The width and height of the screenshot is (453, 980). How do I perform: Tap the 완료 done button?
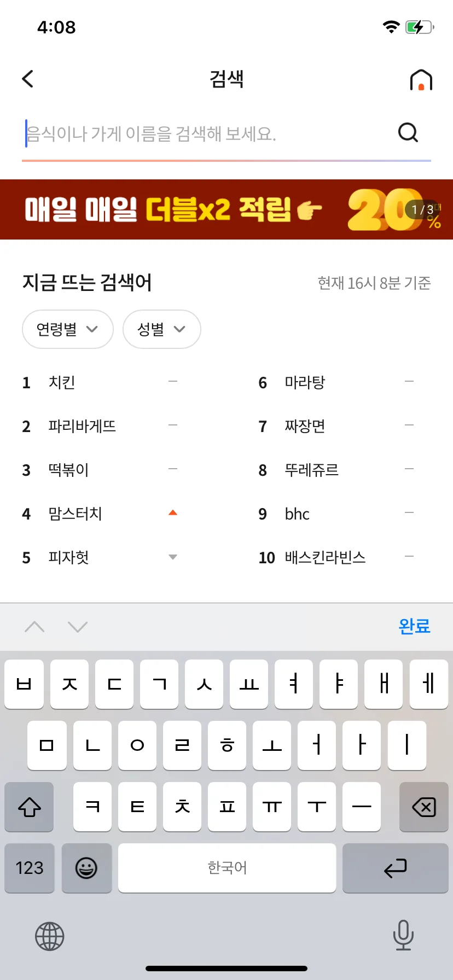(415, 626)
